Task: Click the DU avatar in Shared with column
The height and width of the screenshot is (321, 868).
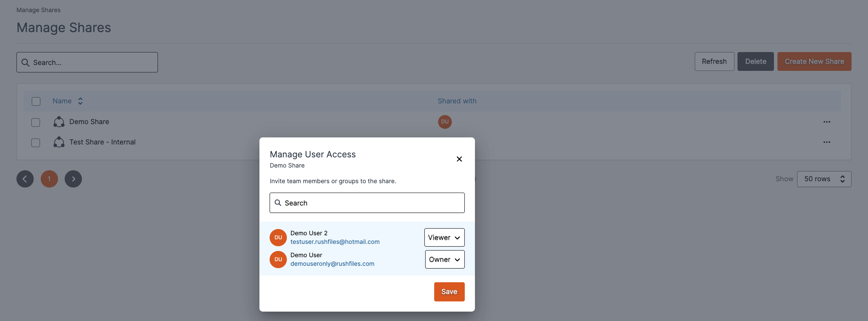Action: coord(445,122)
